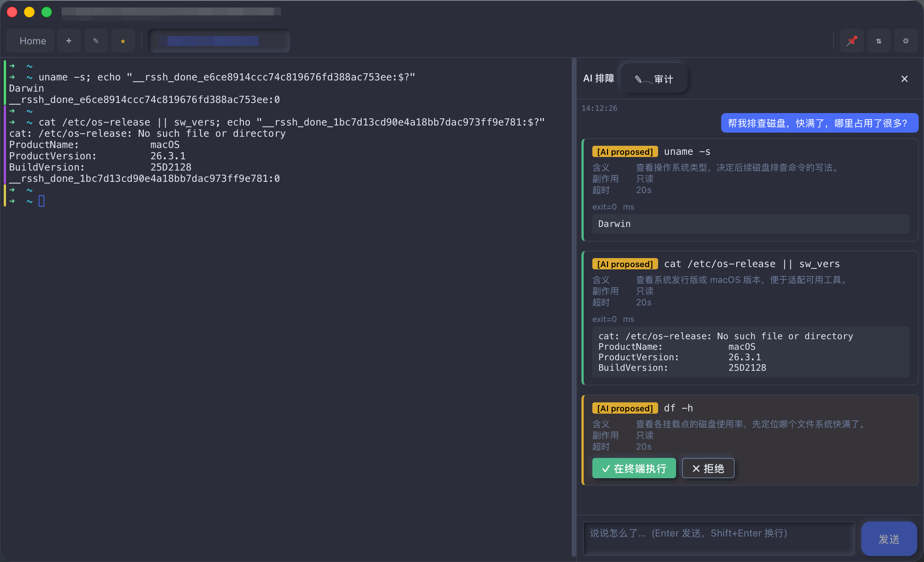Click the [AI proposed] badge on uname card
Image resolution: width=924 pixels, height=562 pixels.
coord(625,152)
